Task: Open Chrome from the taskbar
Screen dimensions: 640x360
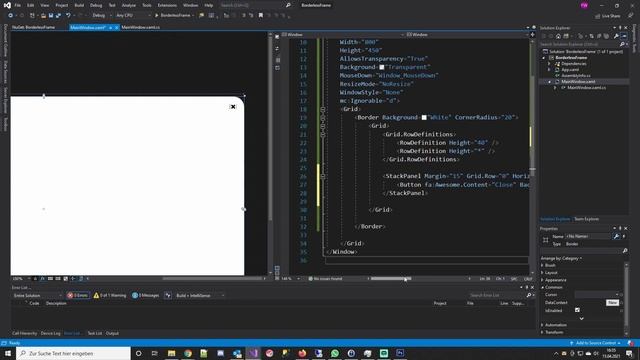Action: 188,353
